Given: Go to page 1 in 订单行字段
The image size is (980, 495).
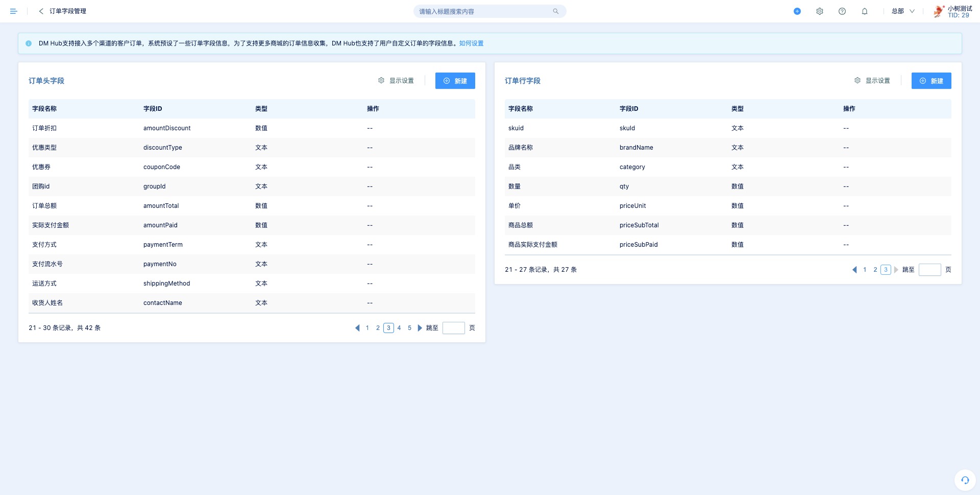Looking at the screenshot, I should [865, 270].
